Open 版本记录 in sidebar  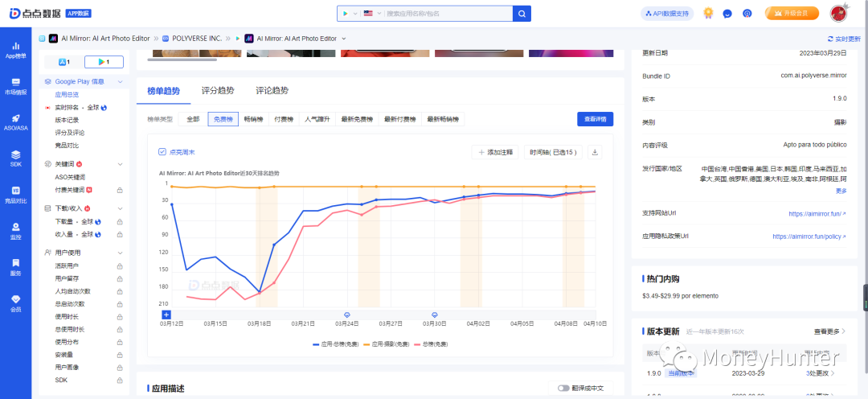click(x=67, y=120)
